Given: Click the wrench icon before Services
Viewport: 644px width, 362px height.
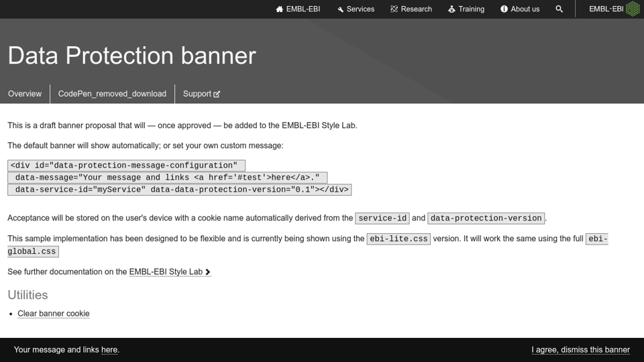Looking at the screenshot, I should [x=340, y=9].
